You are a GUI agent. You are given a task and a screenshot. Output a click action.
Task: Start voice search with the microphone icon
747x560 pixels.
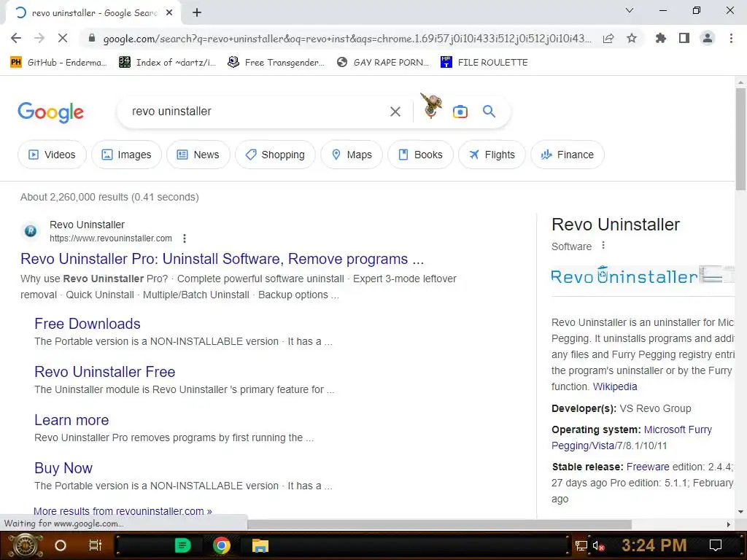[x=431, y=111]
